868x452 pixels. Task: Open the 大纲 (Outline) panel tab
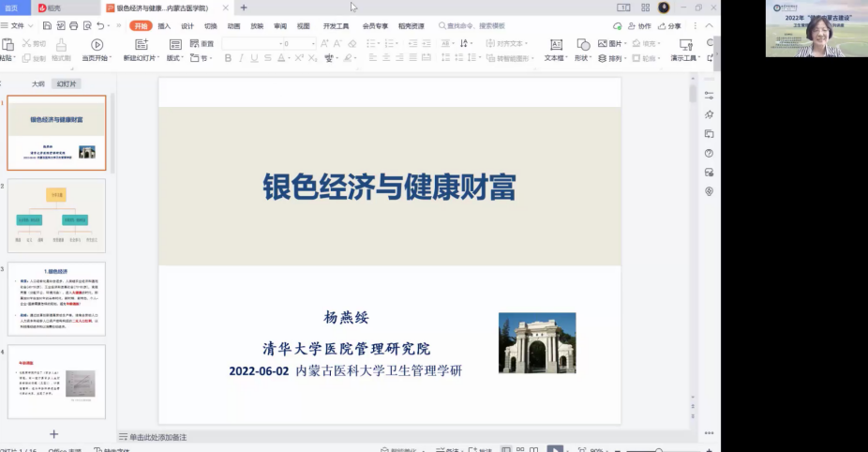(x=38, y=83)
